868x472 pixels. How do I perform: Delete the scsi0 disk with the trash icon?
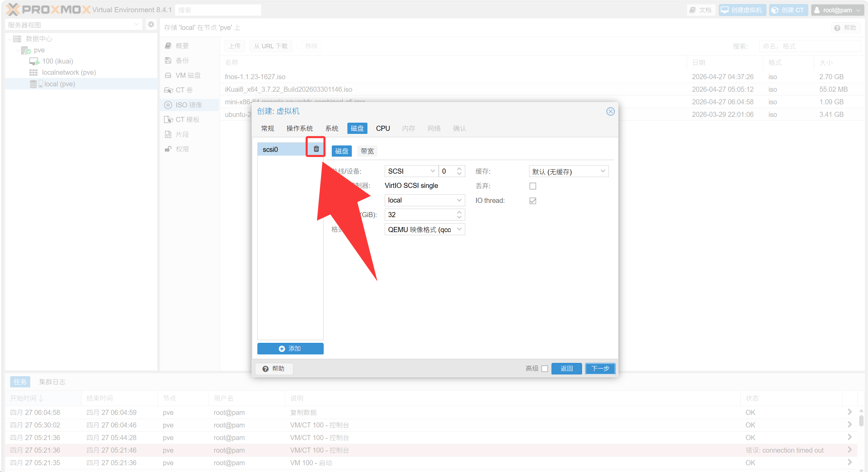(x=316, y=149)
